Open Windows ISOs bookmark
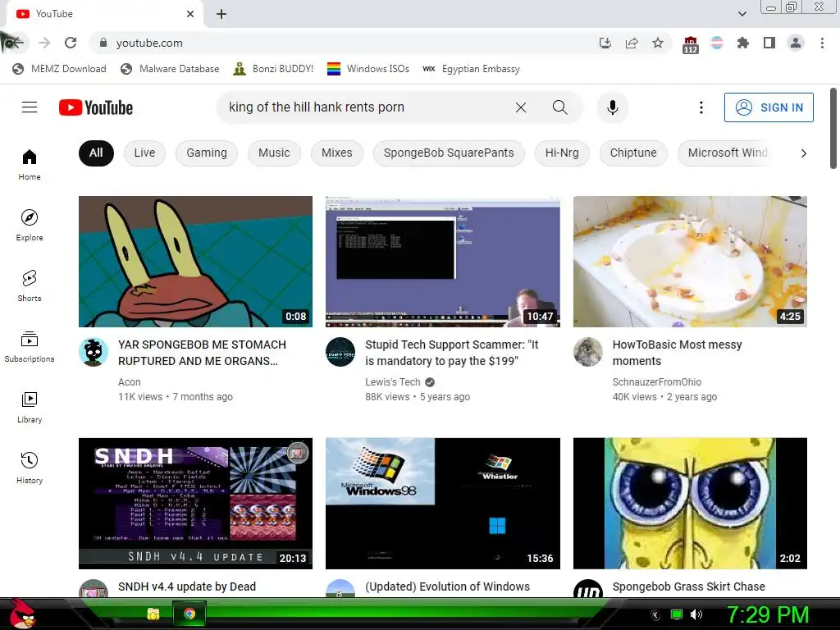This screenshot has height=630, width=840. 368,69
